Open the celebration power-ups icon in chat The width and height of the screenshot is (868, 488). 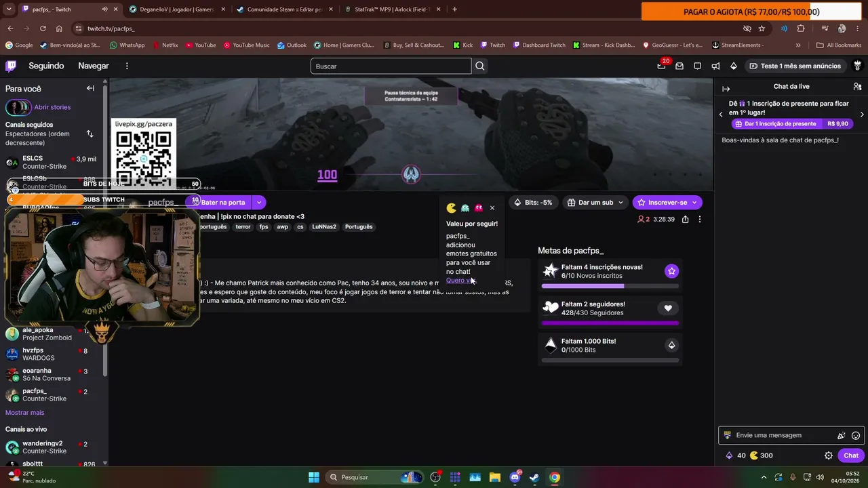tap(841, 436)
